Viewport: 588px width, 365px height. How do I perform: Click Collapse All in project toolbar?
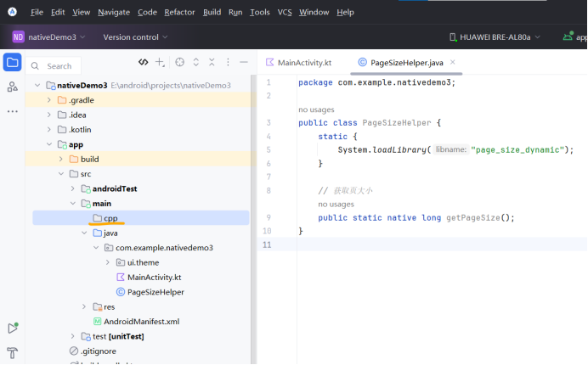tap(212, 62)
